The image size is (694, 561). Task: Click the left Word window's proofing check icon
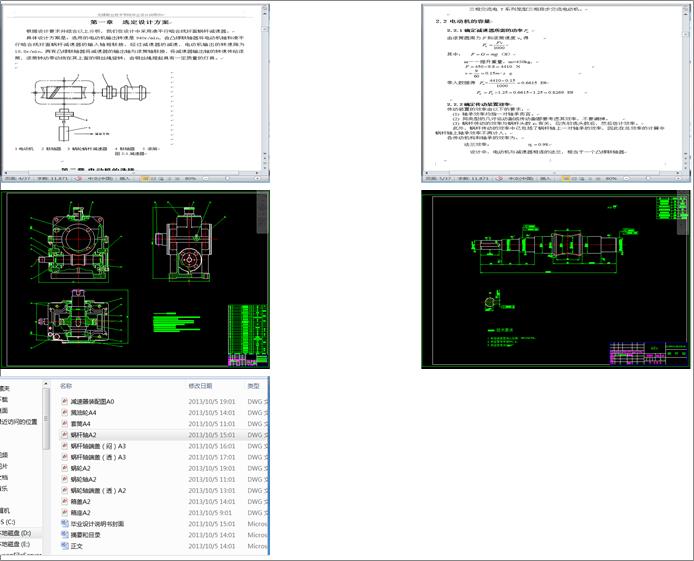click(78, 178)
